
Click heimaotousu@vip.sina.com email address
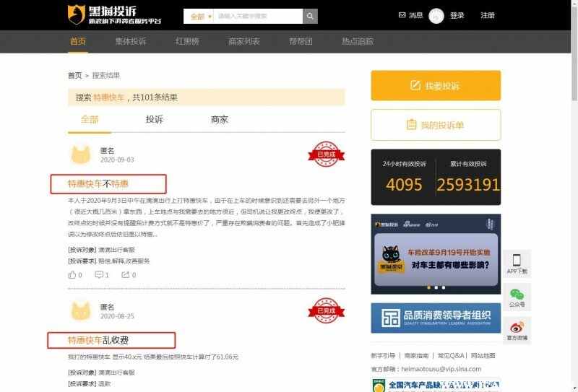(441, 369)
